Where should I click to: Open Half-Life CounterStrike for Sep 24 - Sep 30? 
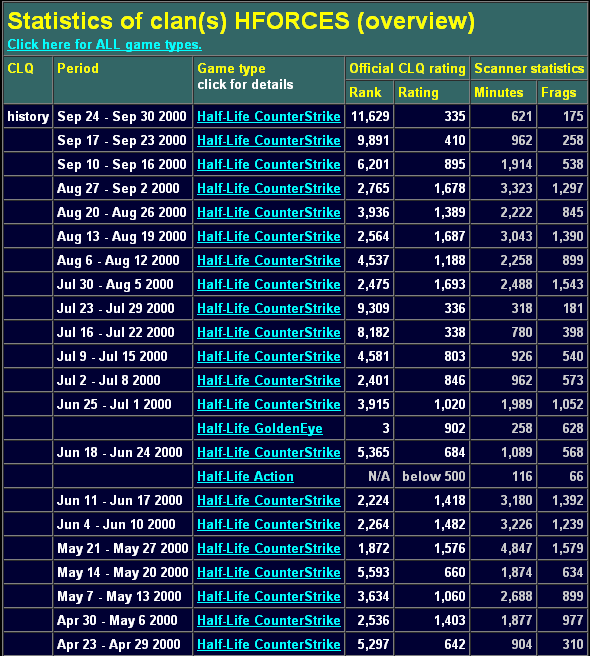coord(269,116)
